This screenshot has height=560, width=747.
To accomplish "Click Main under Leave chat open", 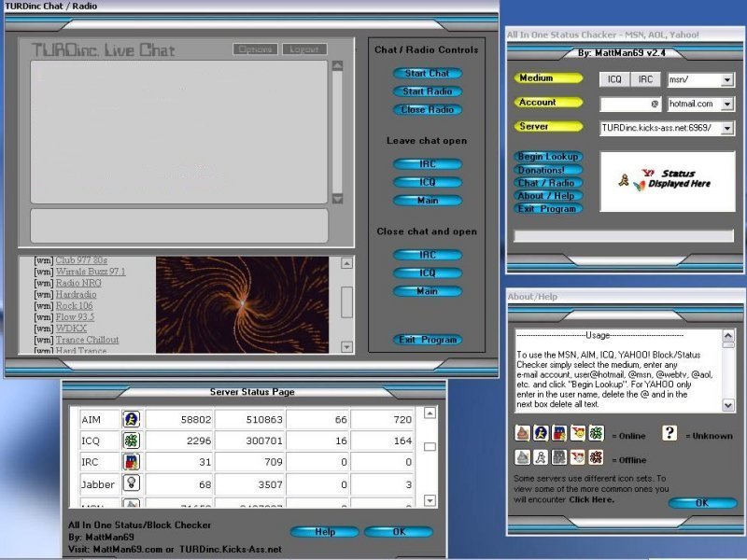I will (428, 201).
